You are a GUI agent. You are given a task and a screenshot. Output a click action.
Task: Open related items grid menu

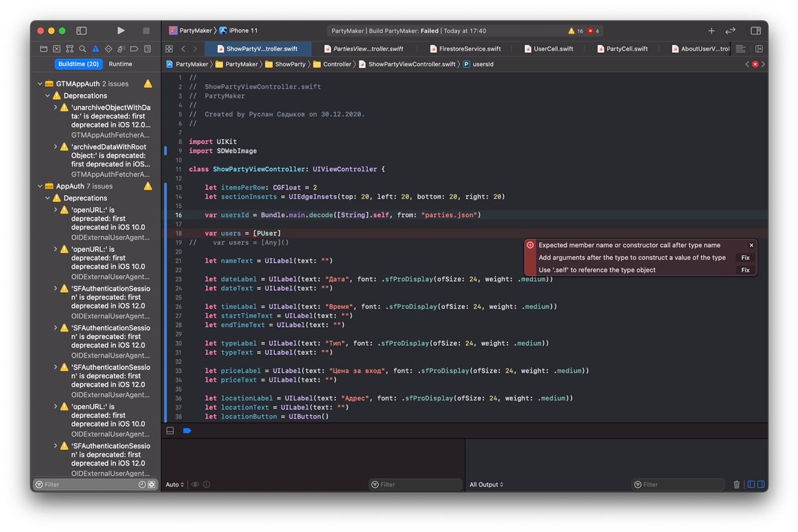click(169, 49)
